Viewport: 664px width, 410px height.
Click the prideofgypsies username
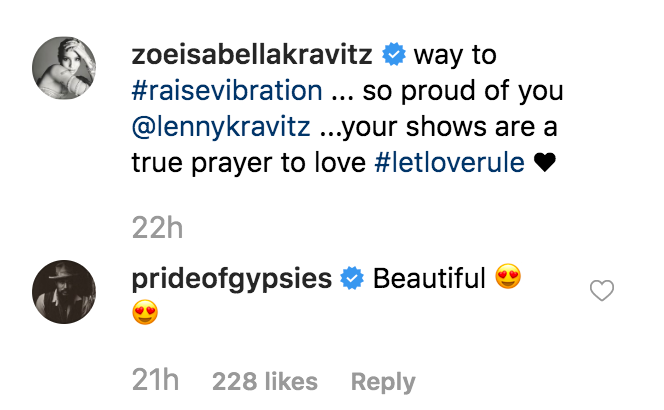(x=231, y=279)
